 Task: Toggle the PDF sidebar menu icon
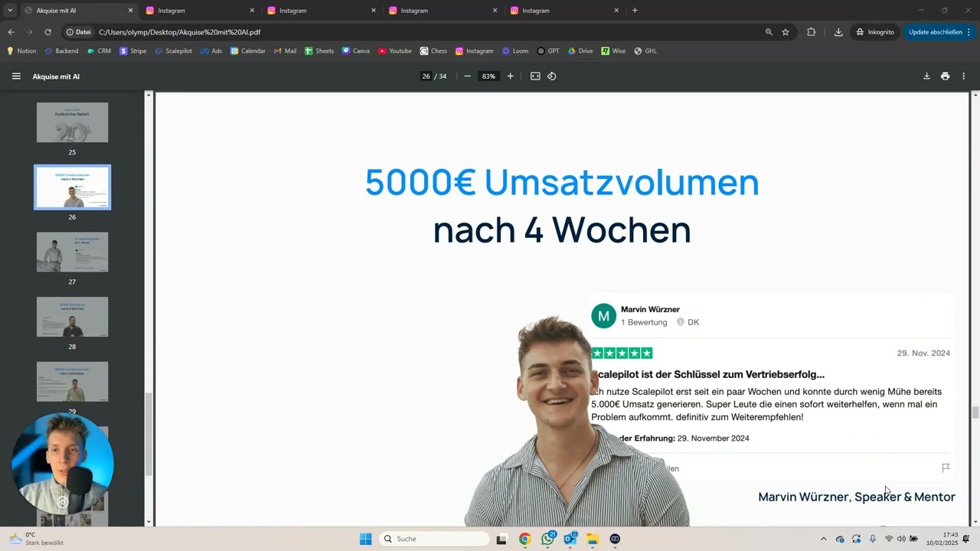pyautogui.click(x=16, y=77)
